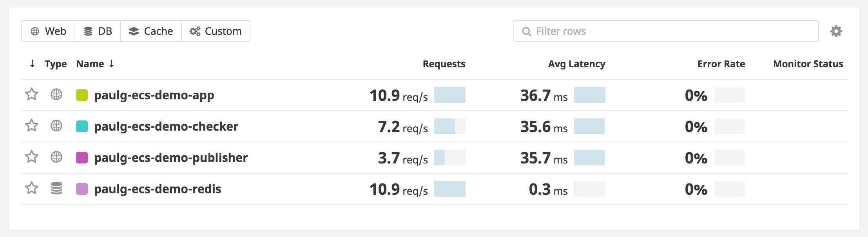Star the paulg-ecs-demo-redis service
This screenshot has height=237, width=868.
coord(31,189)
